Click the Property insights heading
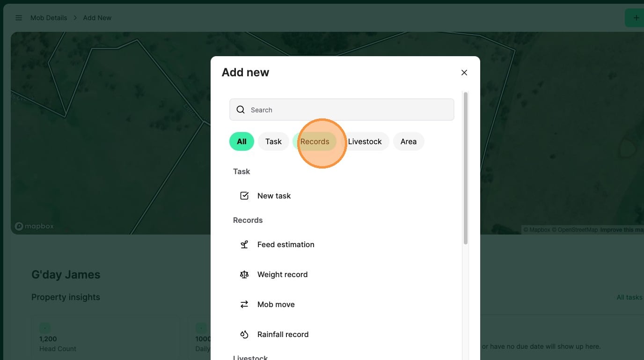The image size is (644, 360). point(66,297)
